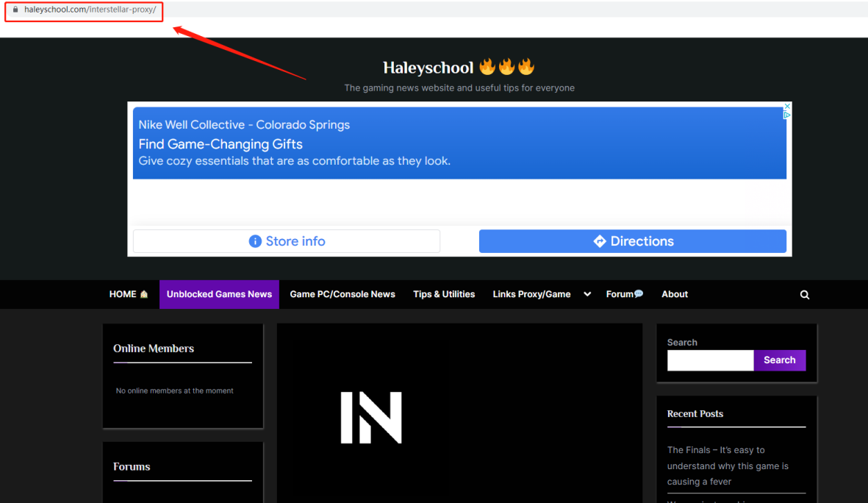868x503 pixels.
Task: Click the sidebar search text field
Action: [710, 360]
